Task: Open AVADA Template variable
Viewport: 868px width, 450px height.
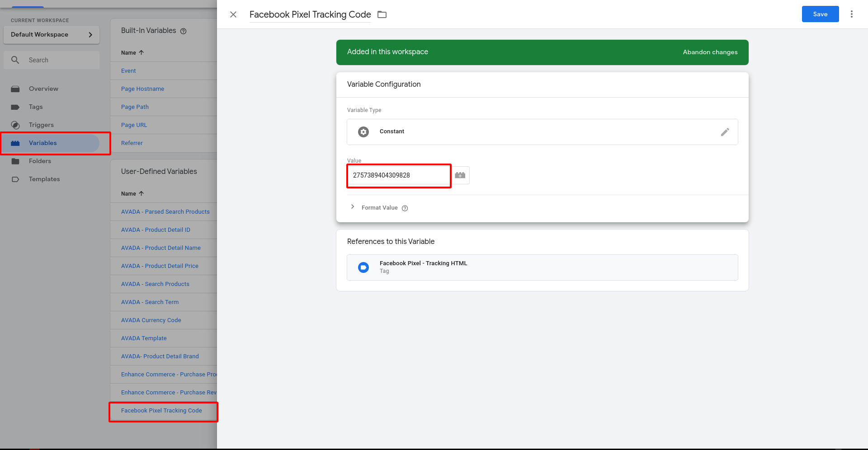Action: coord(144,338)
